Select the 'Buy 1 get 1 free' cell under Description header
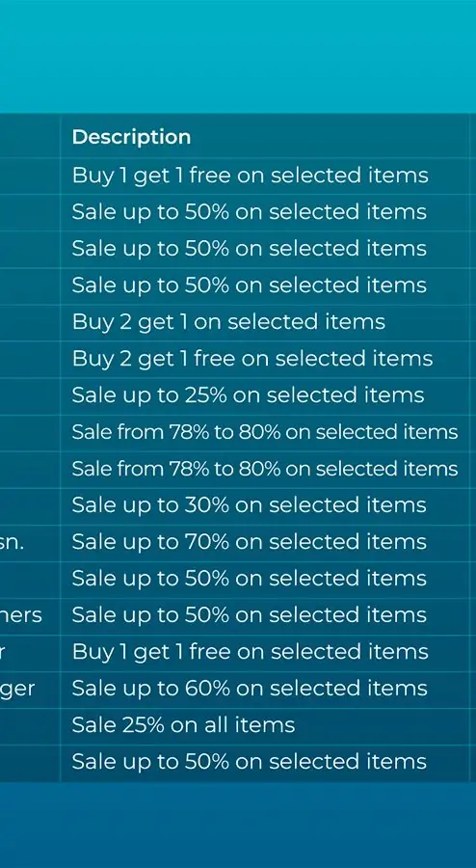This screenshot has width=476, height=868. click(265, 176)
